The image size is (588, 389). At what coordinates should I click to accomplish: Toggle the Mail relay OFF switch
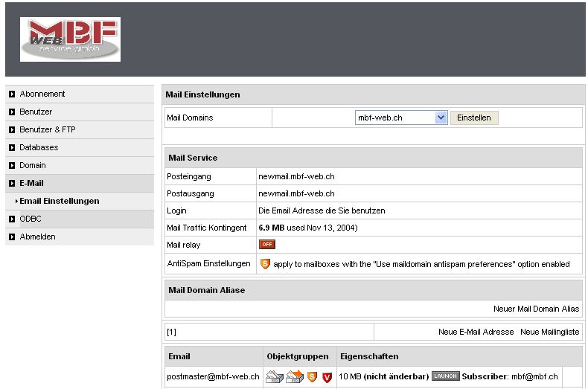coord(266,244)
